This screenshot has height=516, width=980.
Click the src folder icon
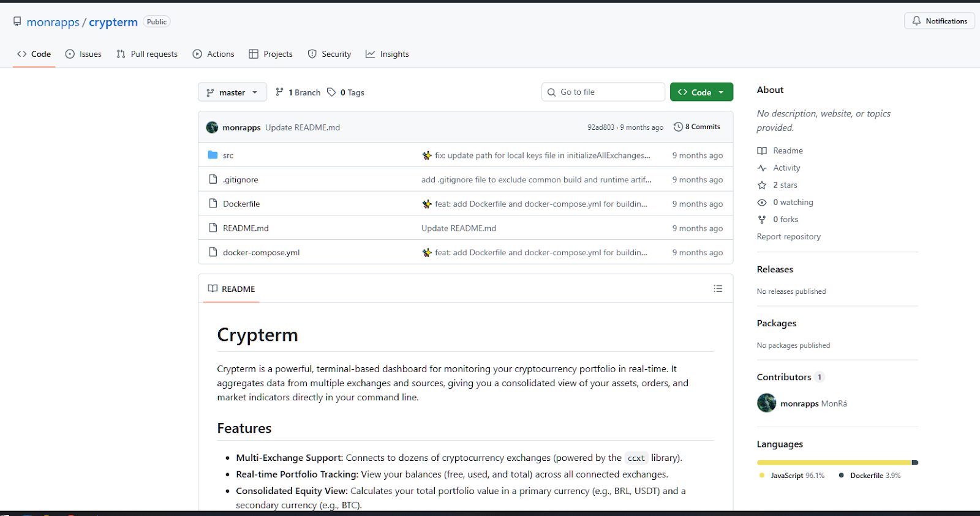pos(213,155)
